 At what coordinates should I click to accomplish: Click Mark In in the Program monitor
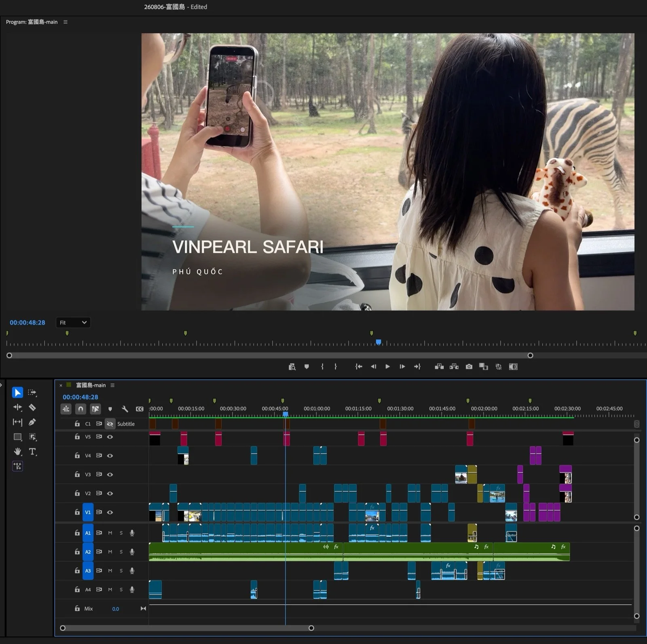tap(322, 367)
